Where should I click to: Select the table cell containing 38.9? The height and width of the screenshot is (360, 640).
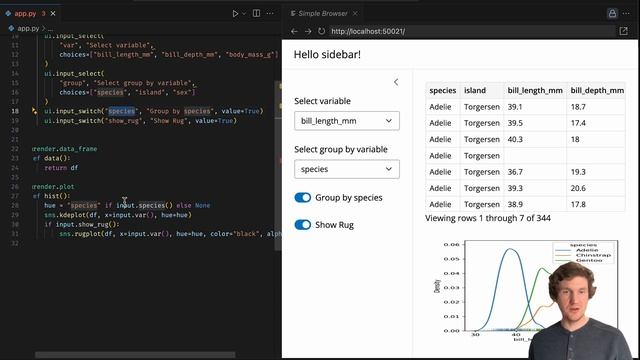click(535, 204)
